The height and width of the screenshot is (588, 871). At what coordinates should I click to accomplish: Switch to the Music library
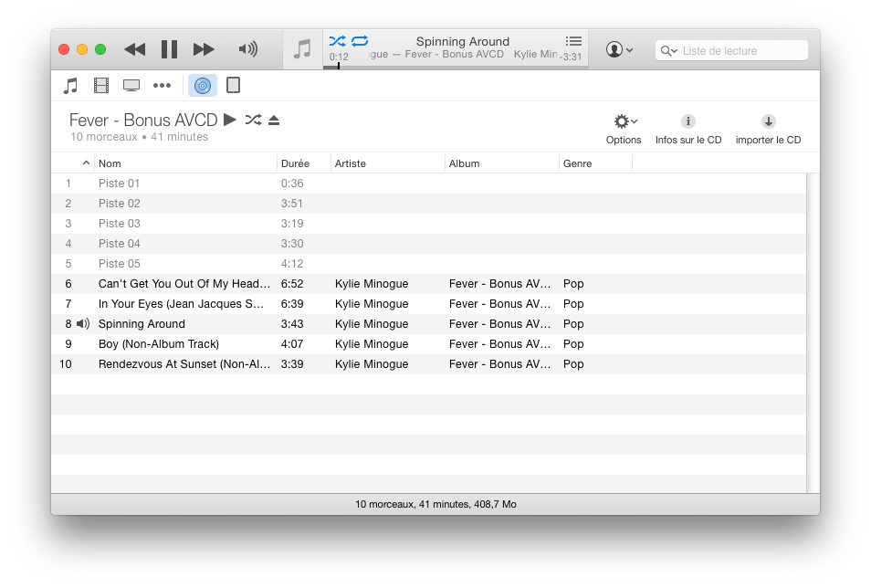pos(70,86)
